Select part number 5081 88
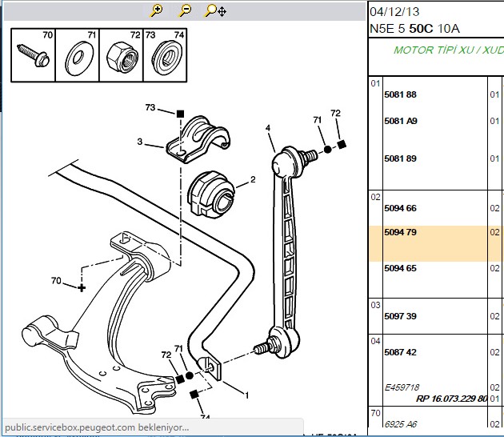The image size is (504, 437). pyautogui.click(x=400, y=94)
